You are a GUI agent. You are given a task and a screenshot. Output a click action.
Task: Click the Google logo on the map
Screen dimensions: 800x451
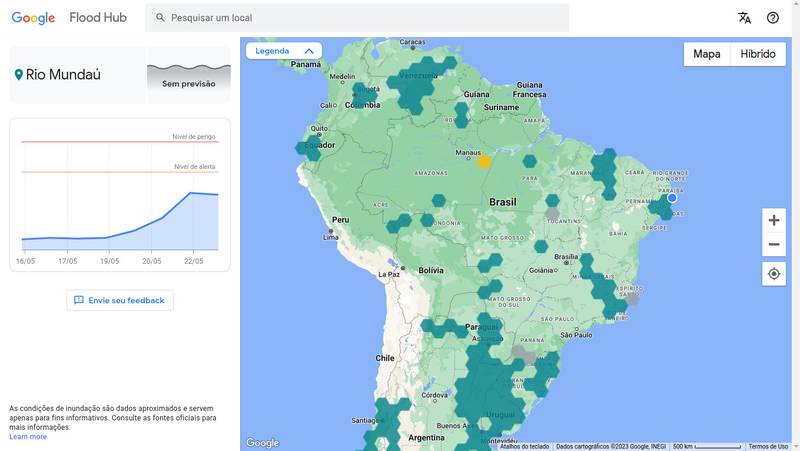pos(262,442)
